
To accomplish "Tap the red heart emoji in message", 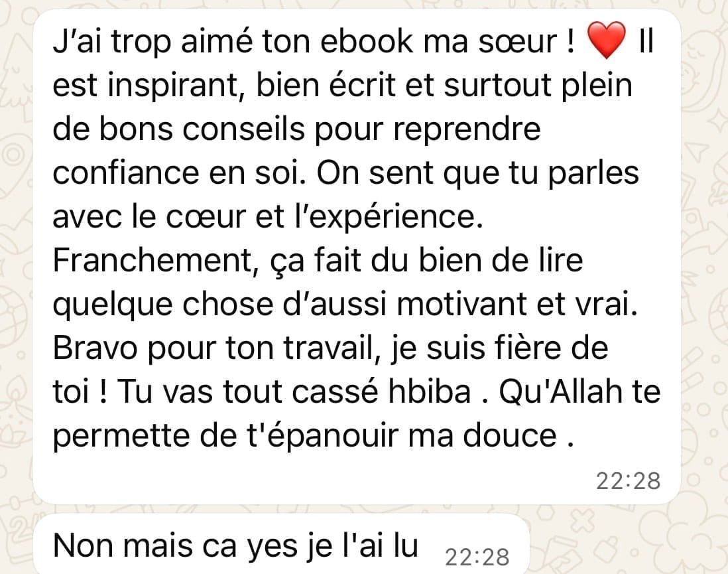I will click(607, 41).
